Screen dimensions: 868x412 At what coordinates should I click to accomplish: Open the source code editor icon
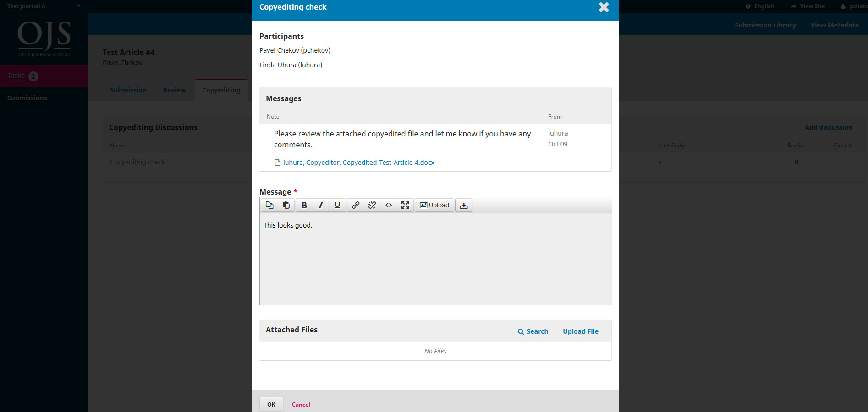point(388,205)
